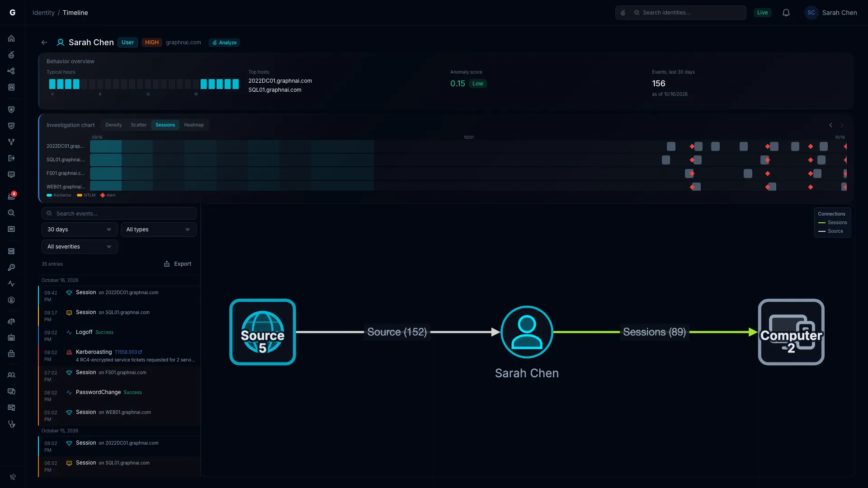This screenshot has width=868, height=488.
Task: Open the All types dropdown
Action: point(158,230)
